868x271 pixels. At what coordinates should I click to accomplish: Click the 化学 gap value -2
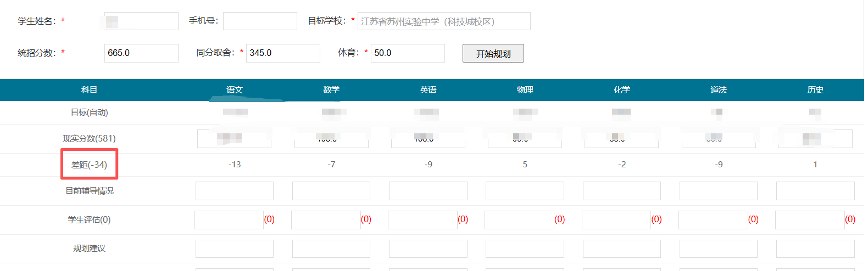coord(622,165)
